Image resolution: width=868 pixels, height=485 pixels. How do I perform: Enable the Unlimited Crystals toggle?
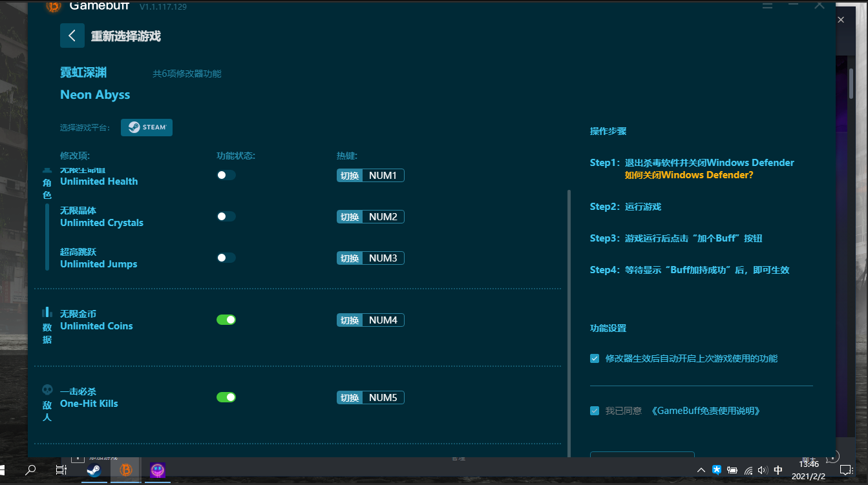[226, 216]
